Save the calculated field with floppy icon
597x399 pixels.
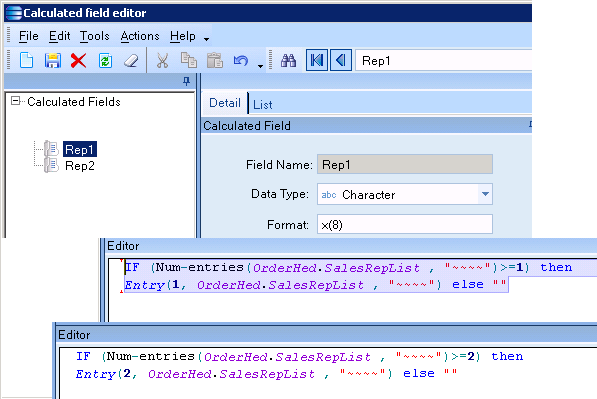pyautogui.click(x=53, y=61)
